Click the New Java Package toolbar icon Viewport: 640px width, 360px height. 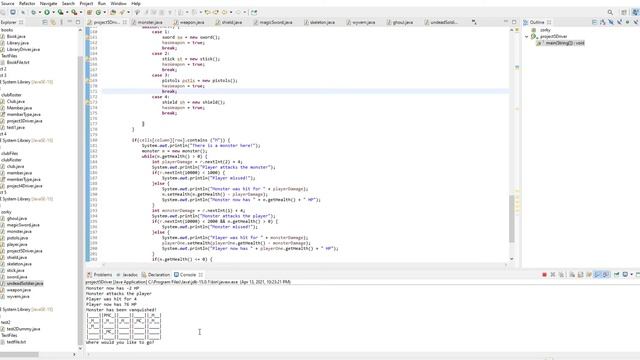tap(89, 13)
